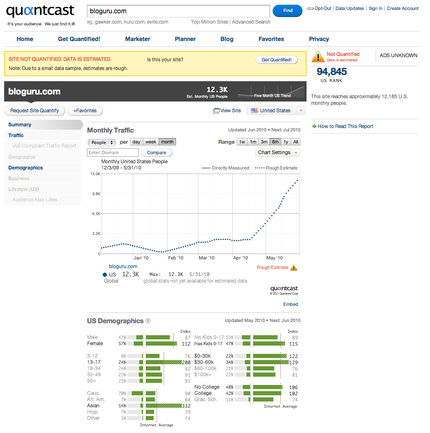Expand the country selector arrow button
The width and height of the screenshot is (430, 433).
click(301, 110)
